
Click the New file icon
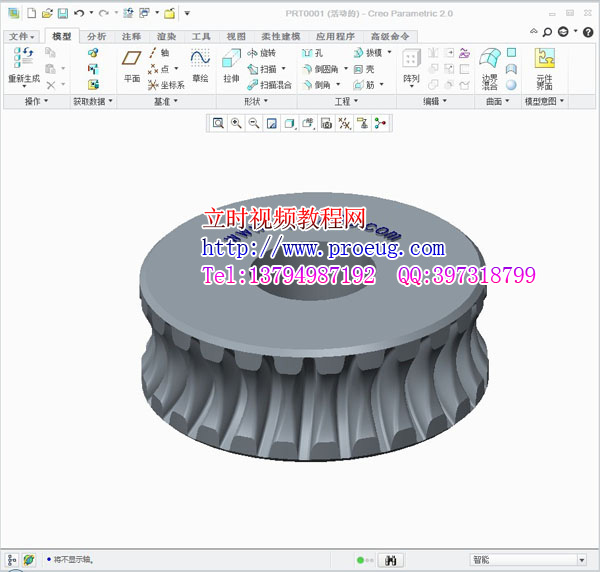31,13
